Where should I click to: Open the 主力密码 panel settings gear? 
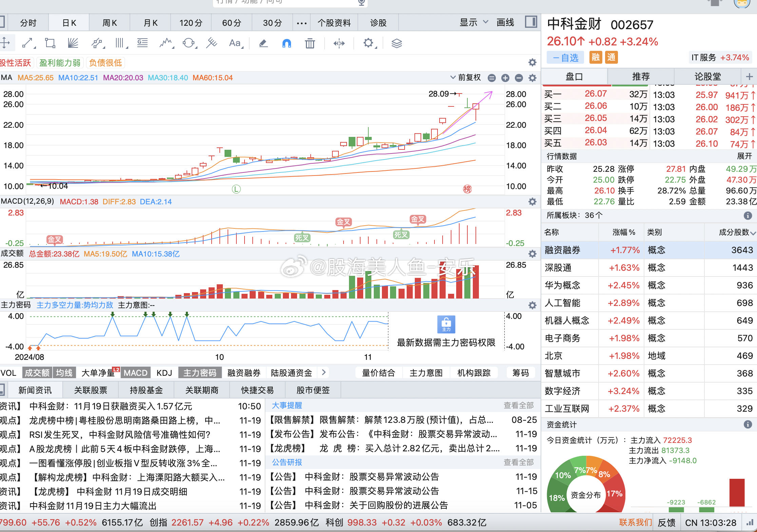click(532, 305)
